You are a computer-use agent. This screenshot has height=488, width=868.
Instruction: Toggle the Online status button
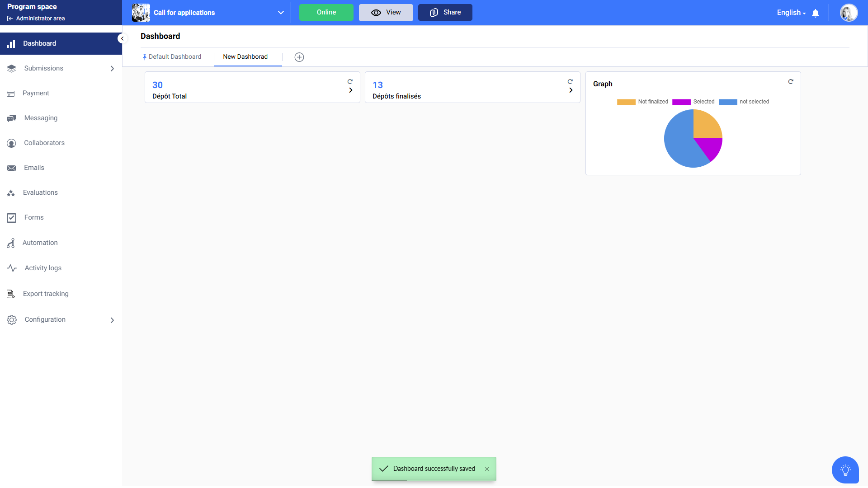[x=326, y=12]
